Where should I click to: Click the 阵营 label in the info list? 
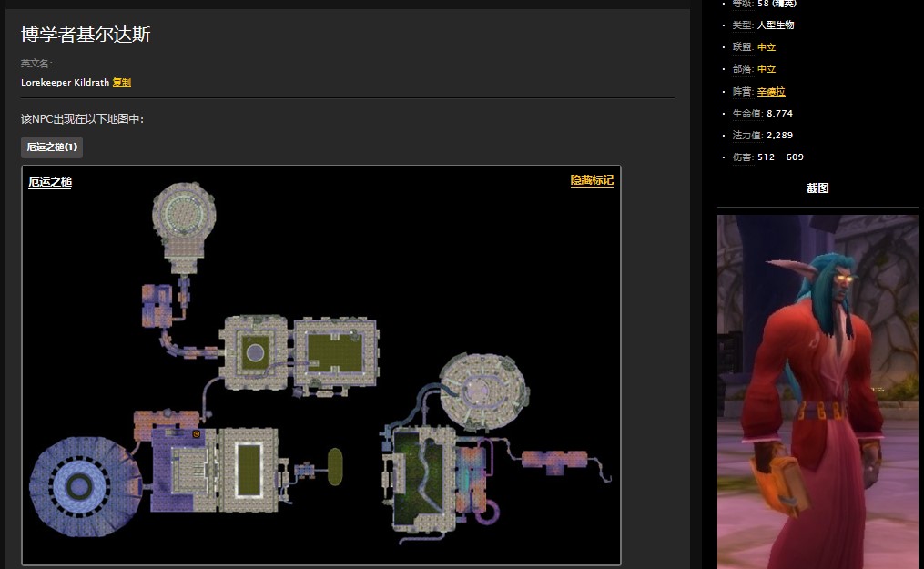pyautogui.click(x=742, y=92)
